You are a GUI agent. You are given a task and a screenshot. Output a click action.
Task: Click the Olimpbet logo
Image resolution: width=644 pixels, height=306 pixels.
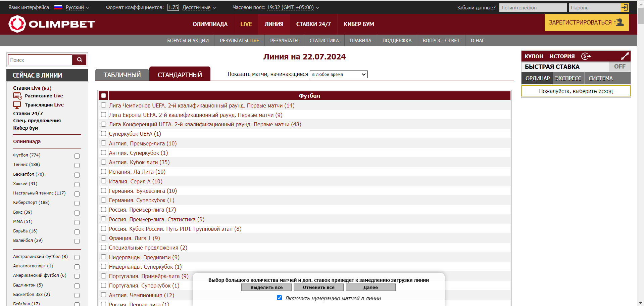52,24
